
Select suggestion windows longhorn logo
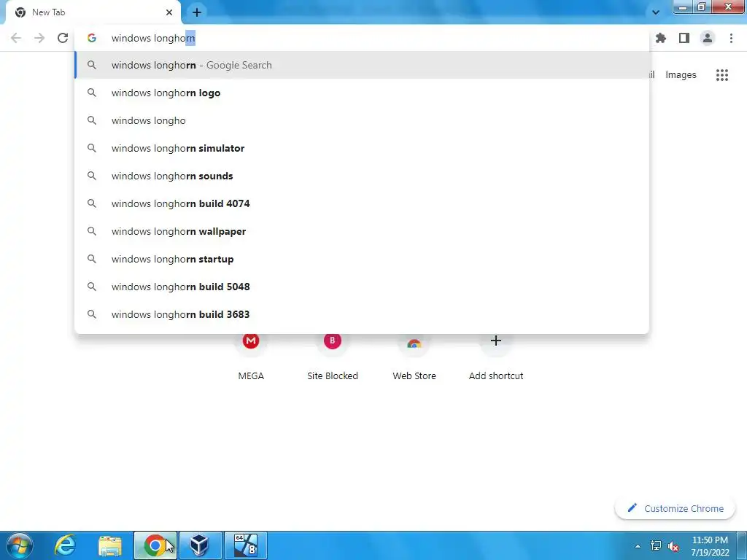362,93
